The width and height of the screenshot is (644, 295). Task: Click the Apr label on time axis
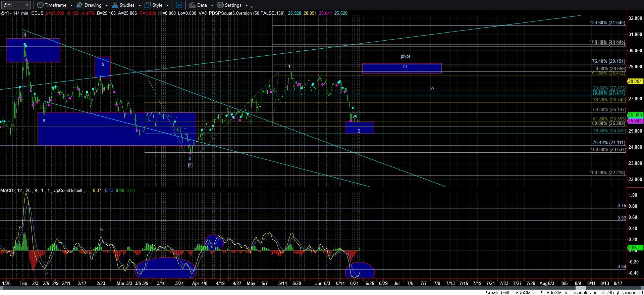[x=196, y=283]
